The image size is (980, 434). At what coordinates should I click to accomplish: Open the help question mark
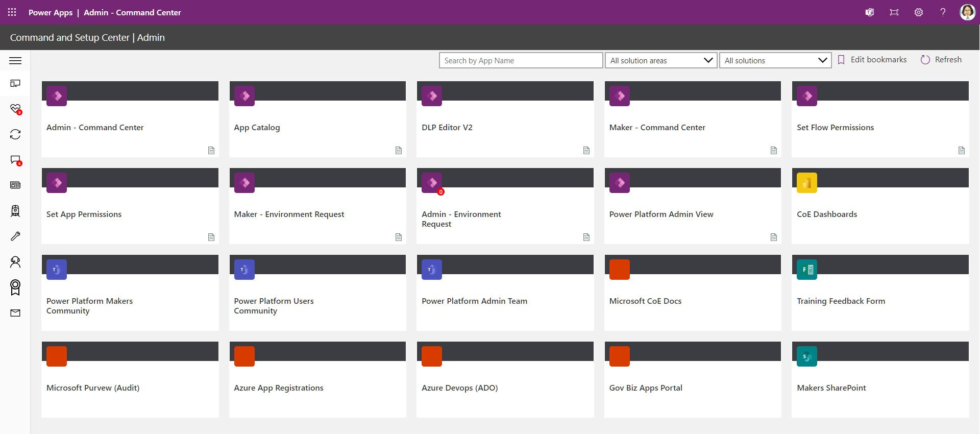pos(943,12)
